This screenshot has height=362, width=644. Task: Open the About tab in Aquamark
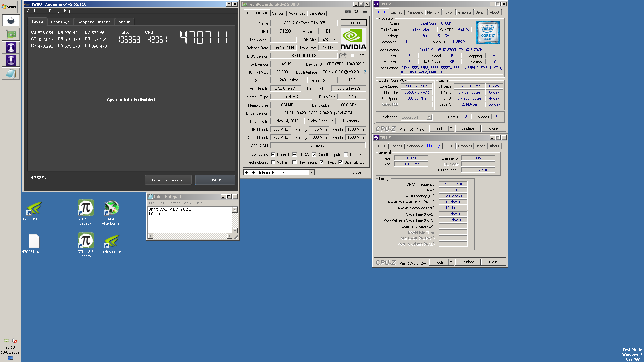(x=124, y=22)
